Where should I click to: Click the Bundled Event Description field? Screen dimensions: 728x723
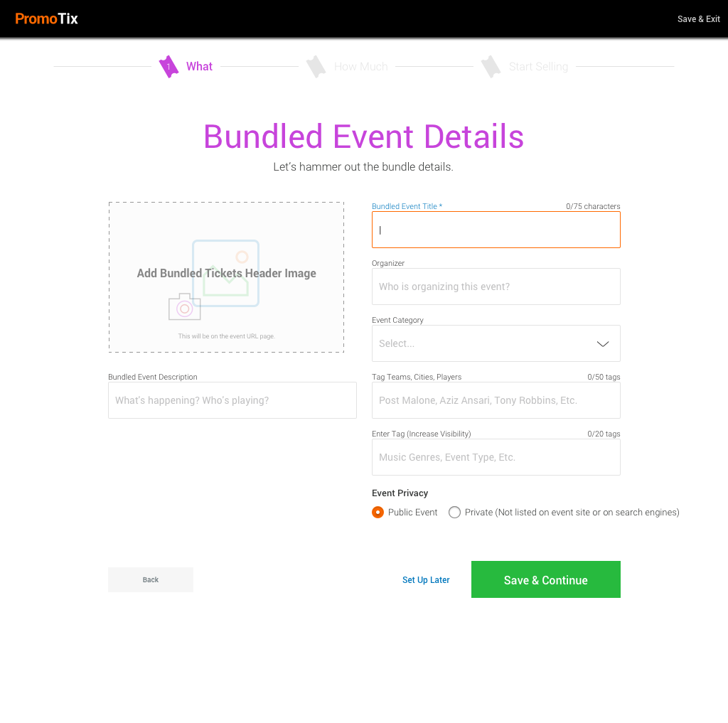click(232, 400)
